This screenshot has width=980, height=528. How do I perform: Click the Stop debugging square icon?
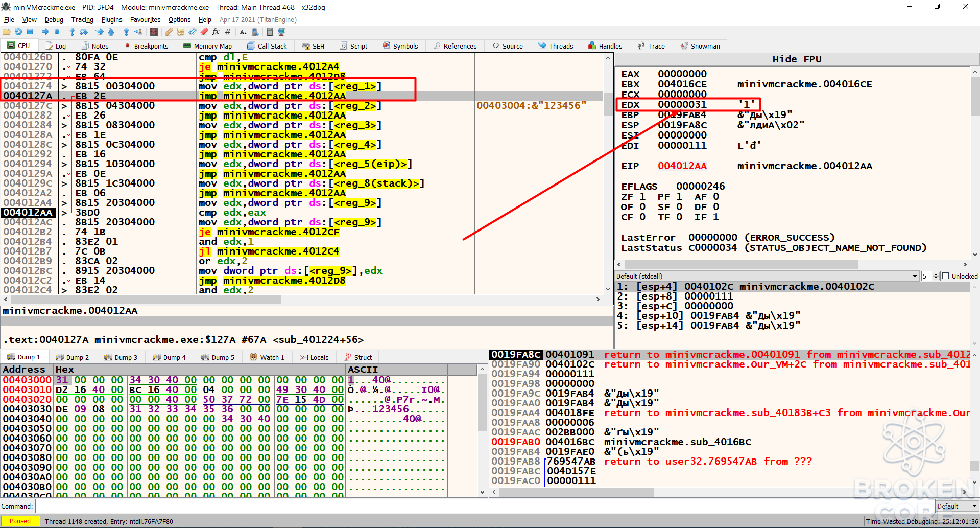[30, 32]
